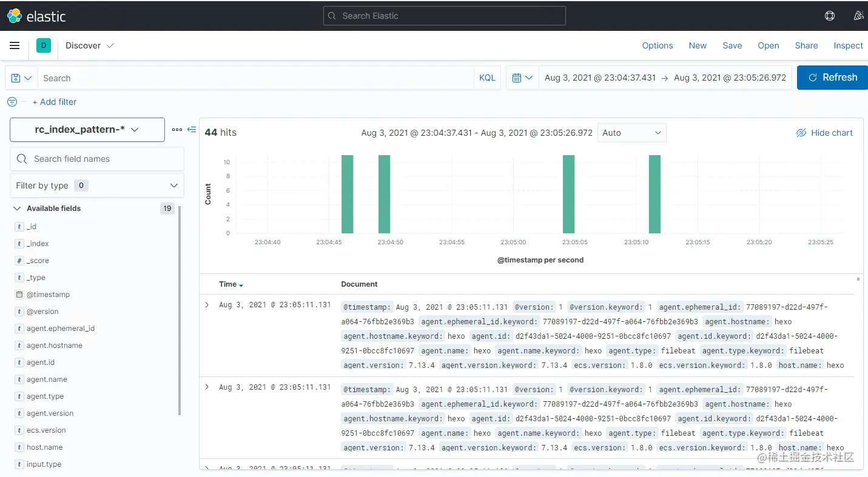Click the 44 hits count
Viewport: 868px width, 477px height.
[221, 132]
